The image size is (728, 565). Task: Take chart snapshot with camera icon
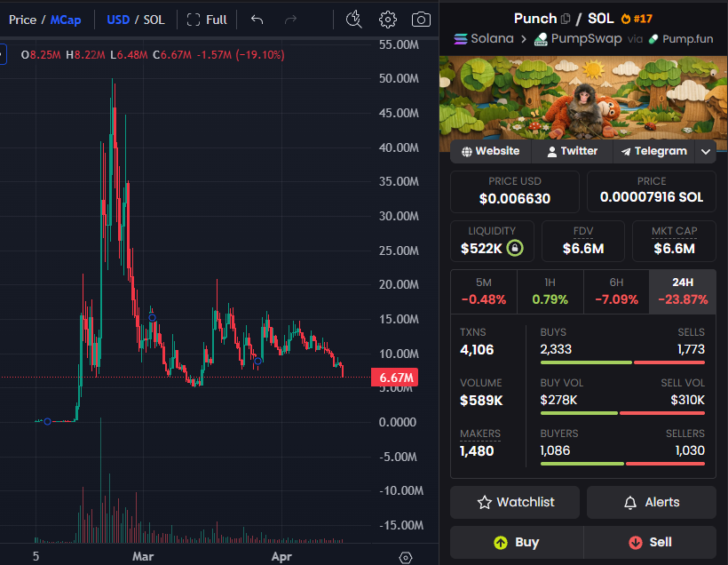click(421, 20)
